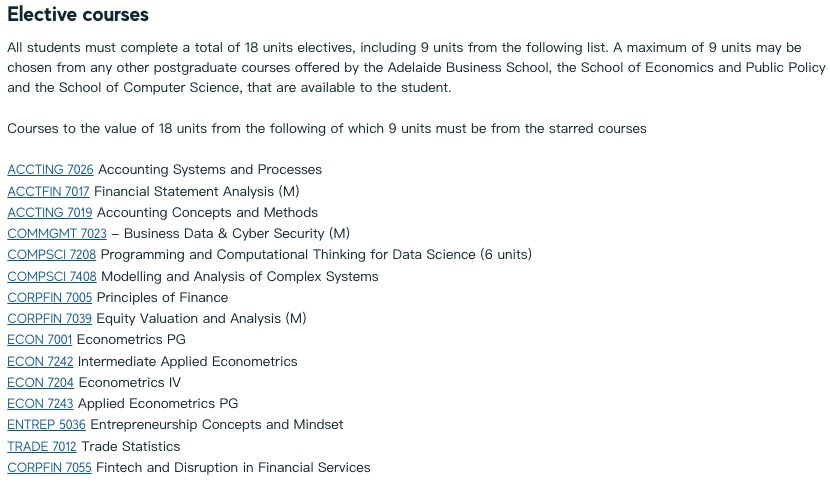Follow the ECON 7204 course link
Screen dimensions: 830x483
click(x=40, y=382)
